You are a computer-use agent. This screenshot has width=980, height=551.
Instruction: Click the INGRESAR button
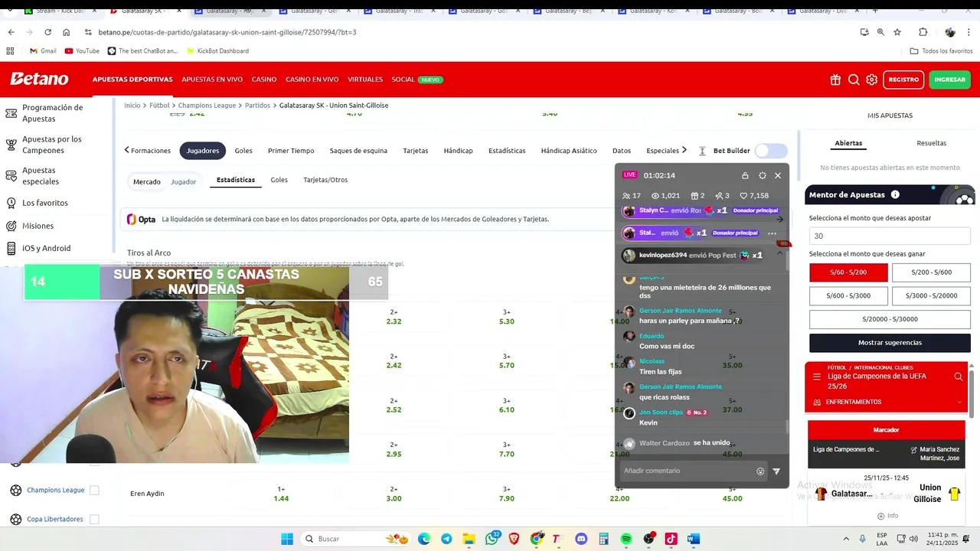coord(950,80)
